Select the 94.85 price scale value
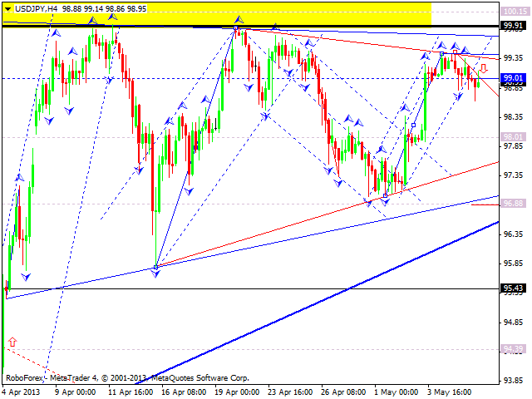Screen dimensions: 532x399 pos(513,322)
